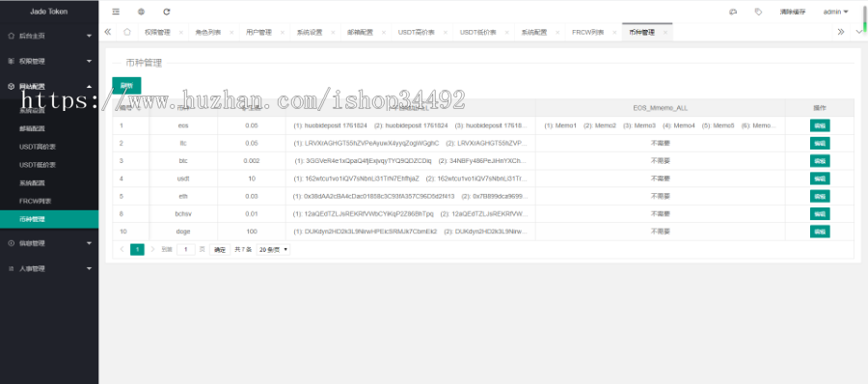Click the Jade Token logo title

coord(49,12)
